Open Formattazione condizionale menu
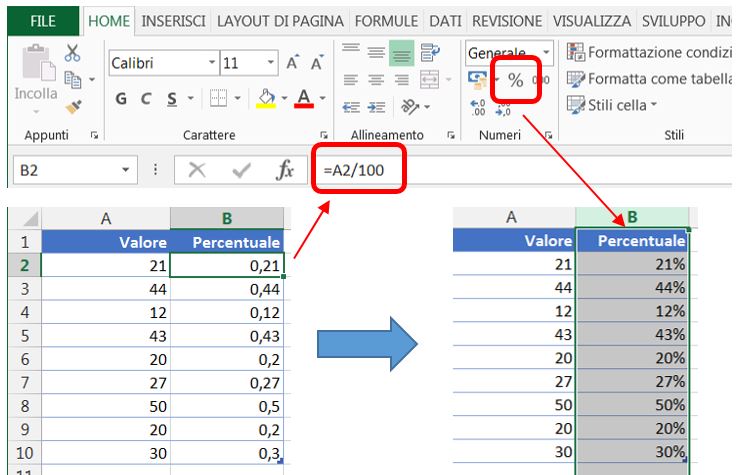Image resolution: width=748 pixels, height=475 pixels. [x=649, y=52]
